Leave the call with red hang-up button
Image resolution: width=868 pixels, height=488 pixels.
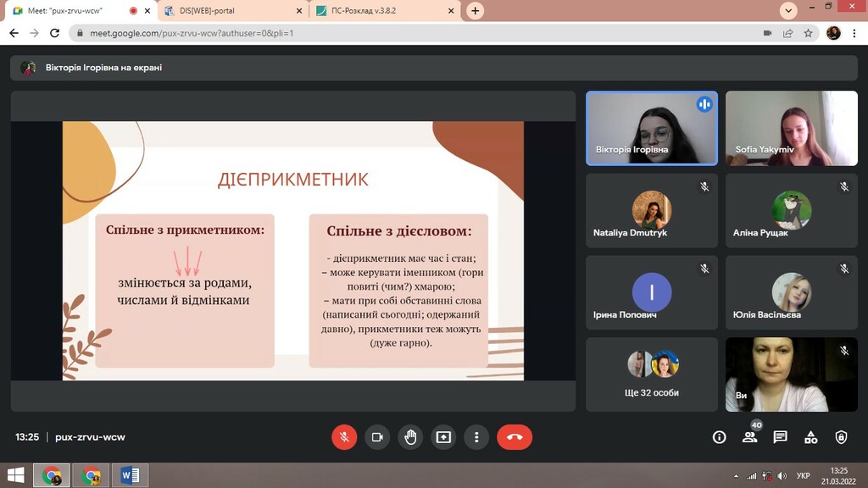tap(515, 437)
